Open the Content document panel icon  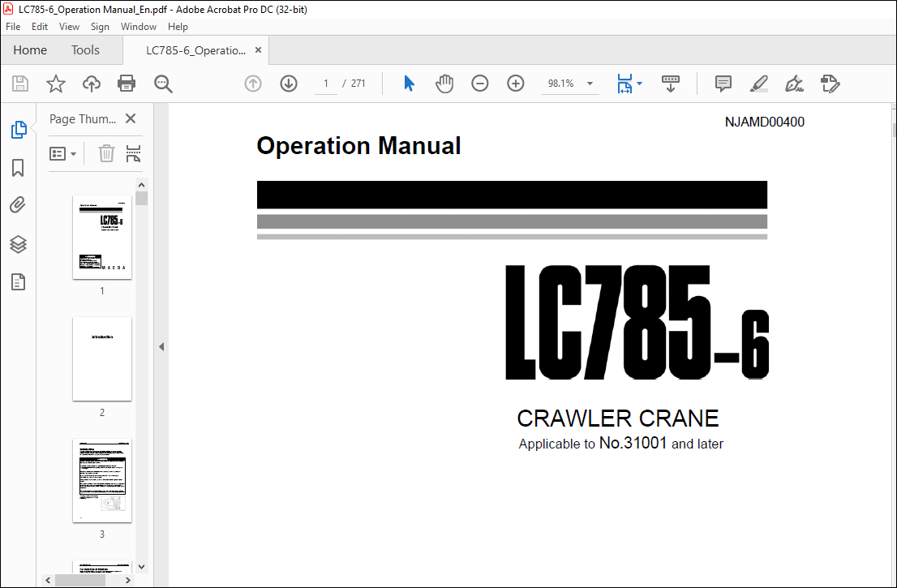[19, 282]
